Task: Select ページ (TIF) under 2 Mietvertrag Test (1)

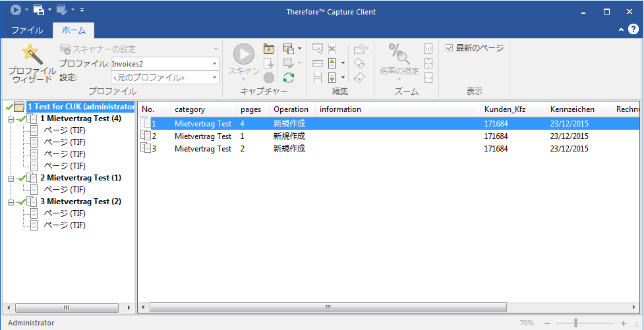Action: [x=65, y=190]
